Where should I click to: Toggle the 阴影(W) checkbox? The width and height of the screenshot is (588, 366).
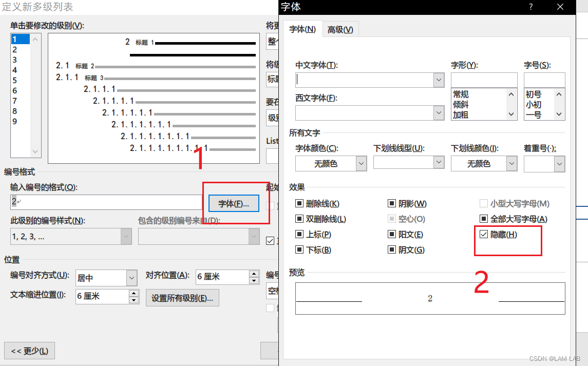pyautogui.click(x=391, y=204)
